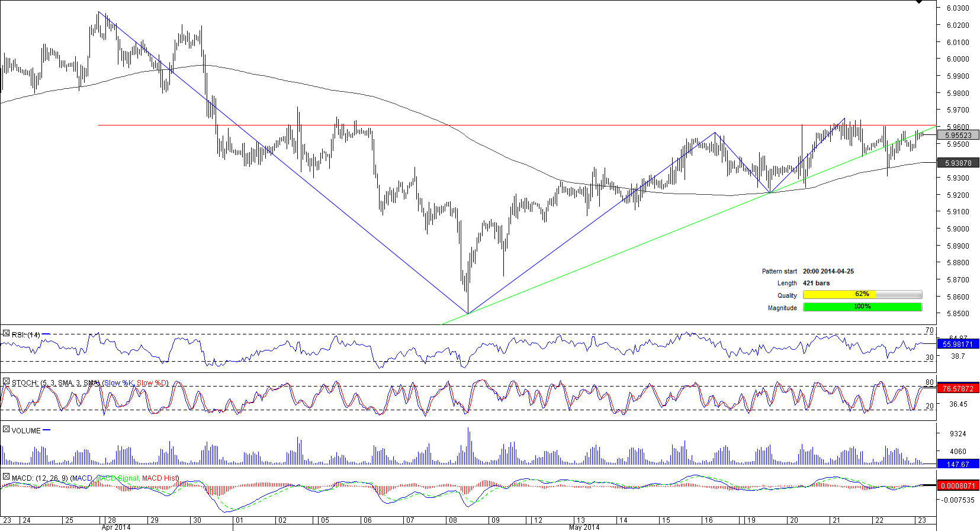Viewport: 980px width, 531px height.
Task: Select the current price label 5.95523
Action: point(958,136)
